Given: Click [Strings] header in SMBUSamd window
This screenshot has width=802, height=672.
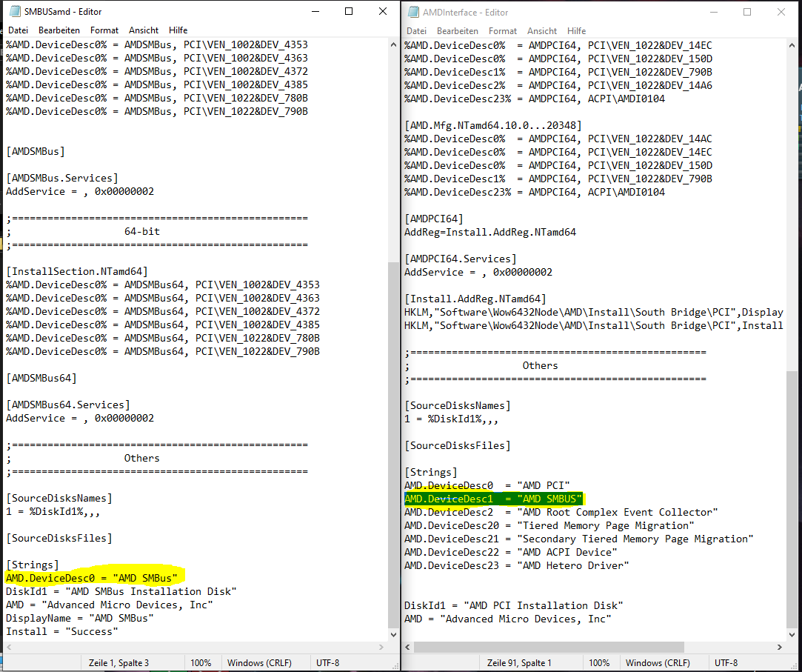Looking at the screenshot, I should [33, 565].
